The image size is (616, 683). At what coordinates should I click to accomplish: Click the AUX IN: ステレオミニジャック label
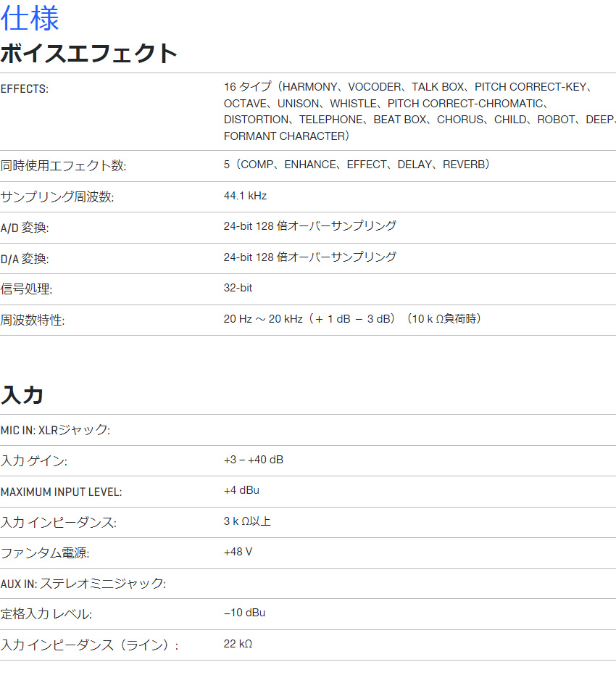point(83,583)
